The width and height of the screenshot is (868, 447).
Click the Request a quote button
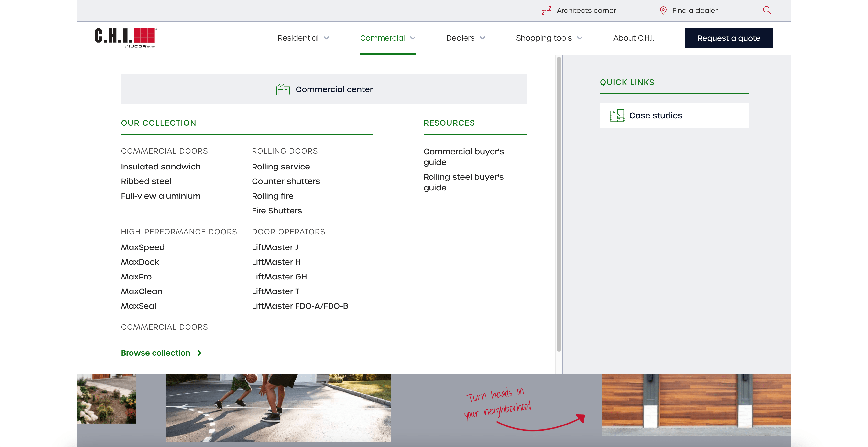tap(728, 38)
